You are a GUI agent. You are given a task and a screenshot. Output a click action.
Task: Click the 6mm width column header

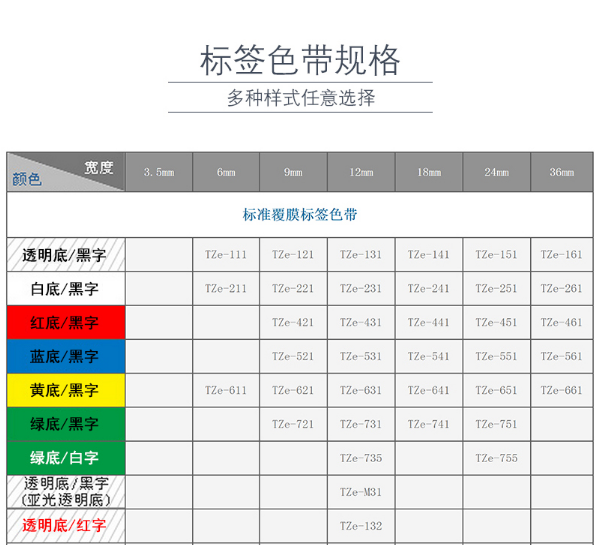click(x=226, y=172)
